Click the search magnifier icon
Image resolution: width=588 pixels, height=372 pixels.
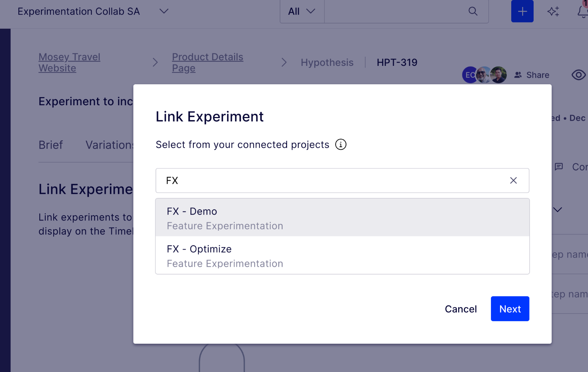click(x=473, y=11)
